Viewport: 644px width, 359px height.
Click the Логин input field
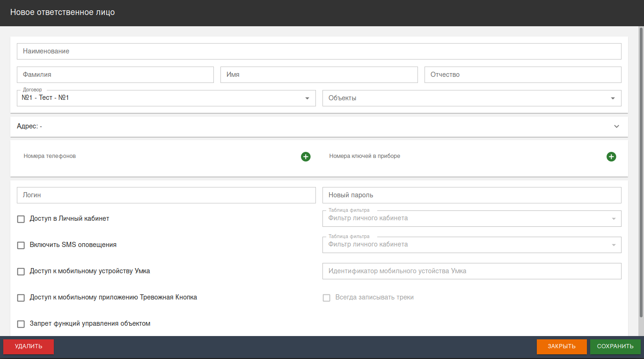(x=166, y=195)
